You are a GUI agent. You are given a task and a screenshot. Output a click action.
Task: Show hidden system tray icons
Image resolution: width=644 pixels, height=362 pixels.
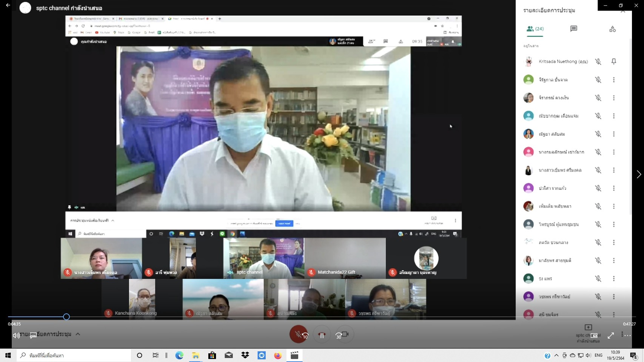coord(556,355)
